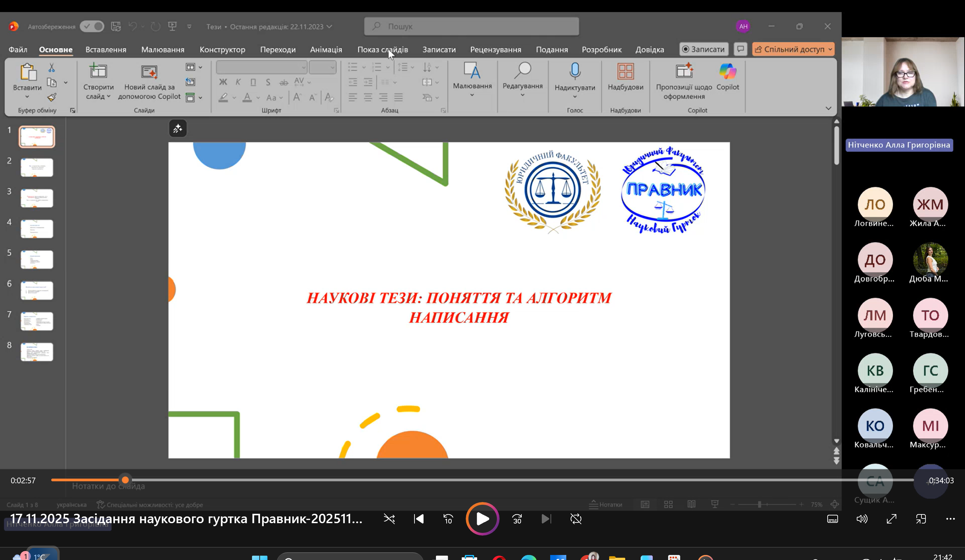Toggle the repeat playback icon
The height and width of the screenshot is (560, 965).
576,519
